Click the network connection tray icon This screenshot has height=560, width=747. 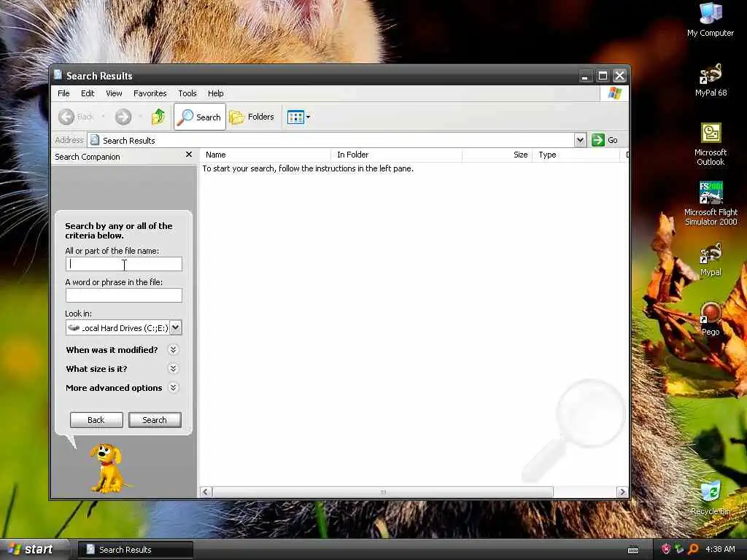(x=679, y=549)
